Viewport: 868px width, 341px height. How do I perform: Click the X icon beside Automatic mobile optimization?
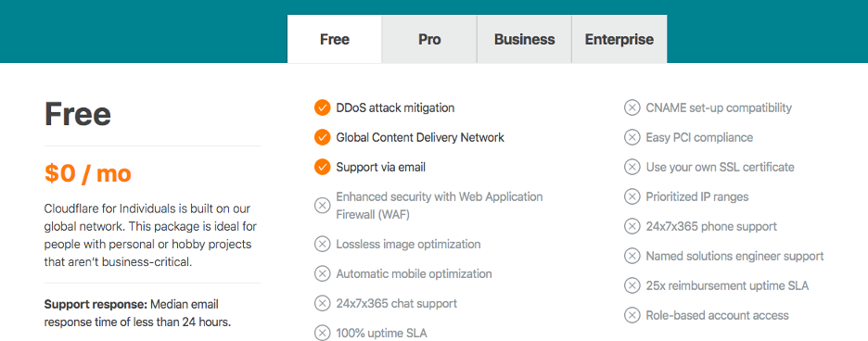coord(322,274)
